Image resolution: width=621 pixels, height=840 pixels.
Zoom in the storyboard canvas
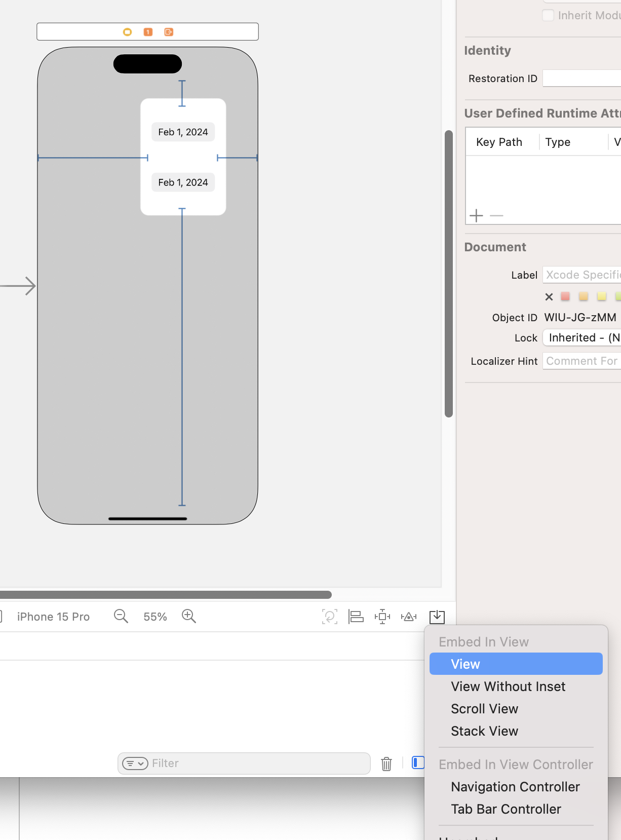pos(189,616)
